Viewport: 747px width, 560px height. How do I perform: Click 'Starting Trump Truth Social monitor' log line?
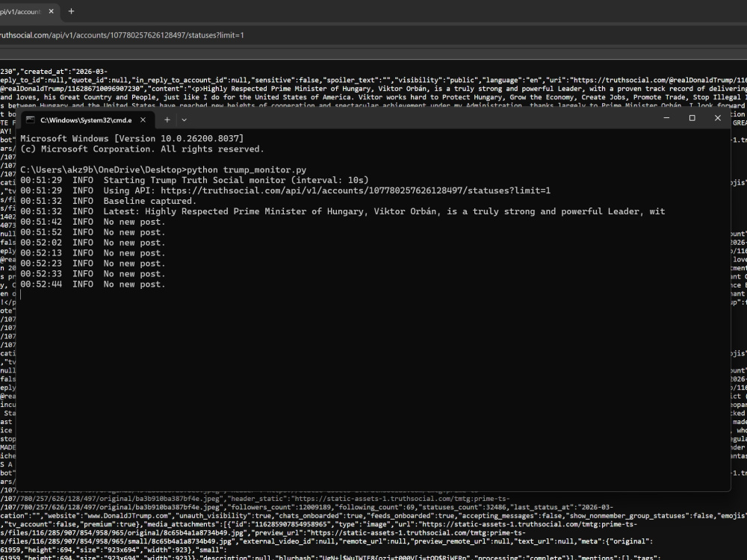(x=194, y=181)
